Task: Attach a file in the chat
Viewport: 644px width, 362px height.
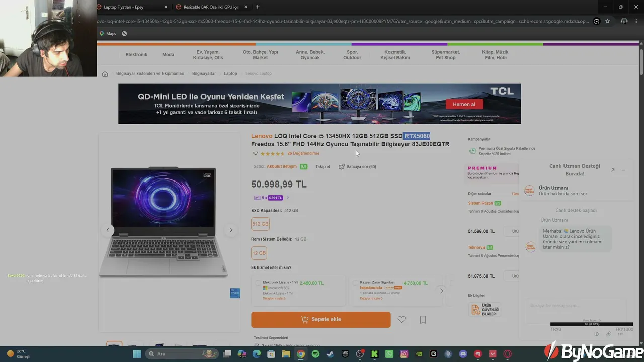Action: (x=608, y=334)
